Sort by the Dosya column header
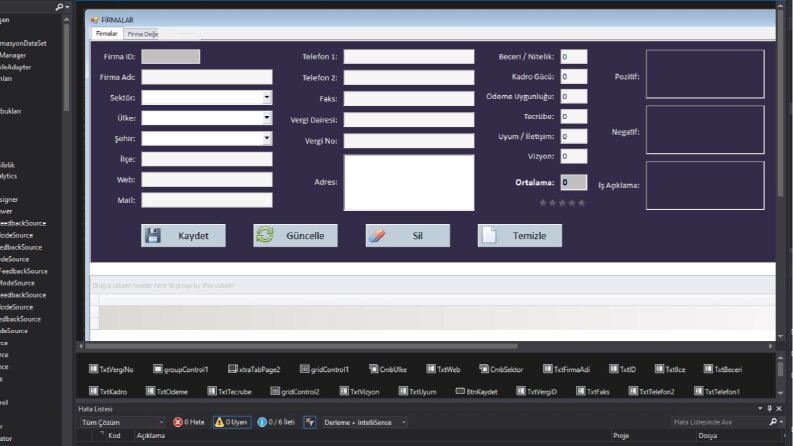This screenshot has width=793, height=446. [x=708, y=435]
